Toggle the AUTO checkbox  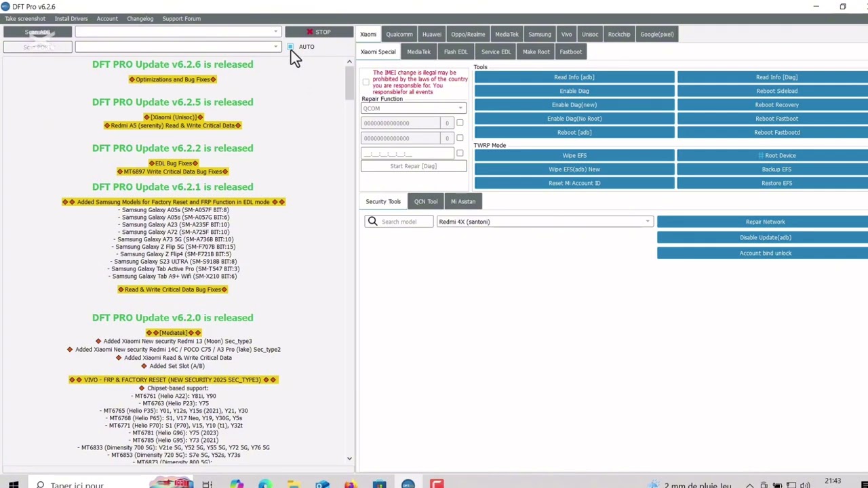[x=290, y=47]
